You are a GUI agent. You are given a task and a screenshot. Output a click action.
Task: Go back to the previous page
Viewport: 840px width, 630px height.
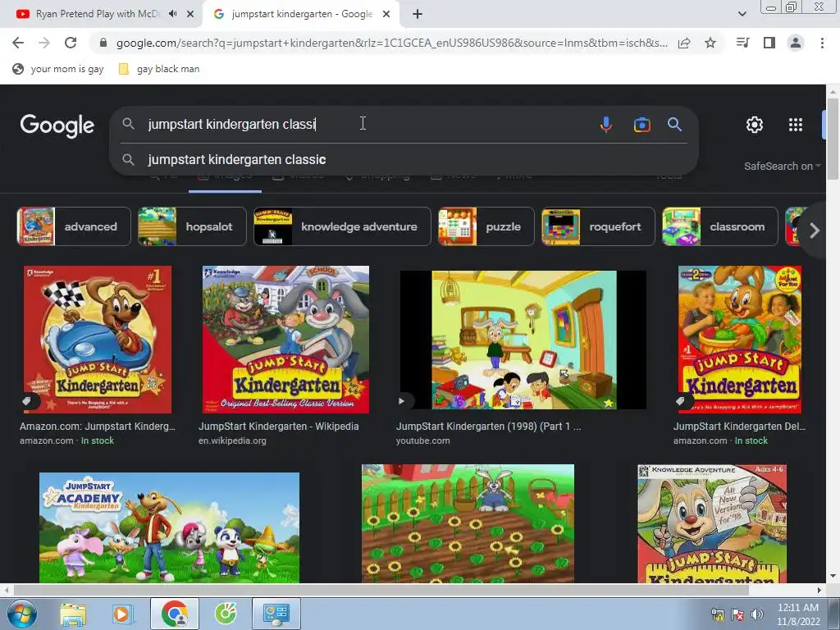coord(18,43)
